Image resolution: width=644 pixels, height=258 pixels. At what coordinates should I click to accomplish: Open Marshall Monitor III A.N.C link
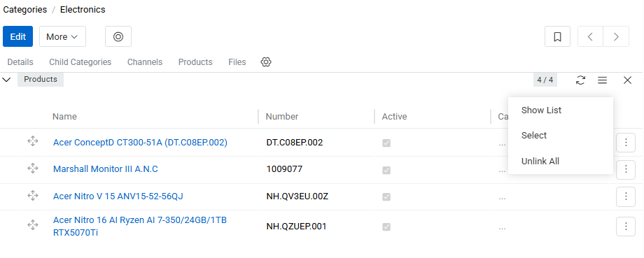coord(106,169)
